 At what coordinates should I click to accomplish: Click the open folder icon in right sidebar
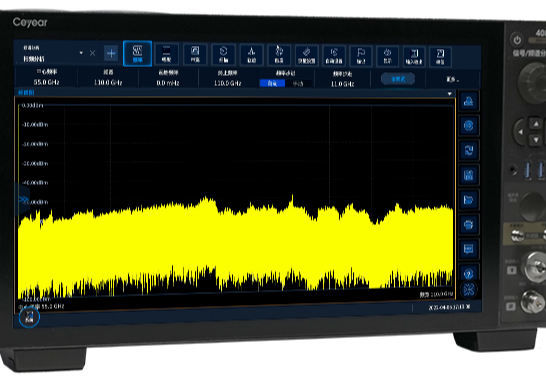[468, 200]
